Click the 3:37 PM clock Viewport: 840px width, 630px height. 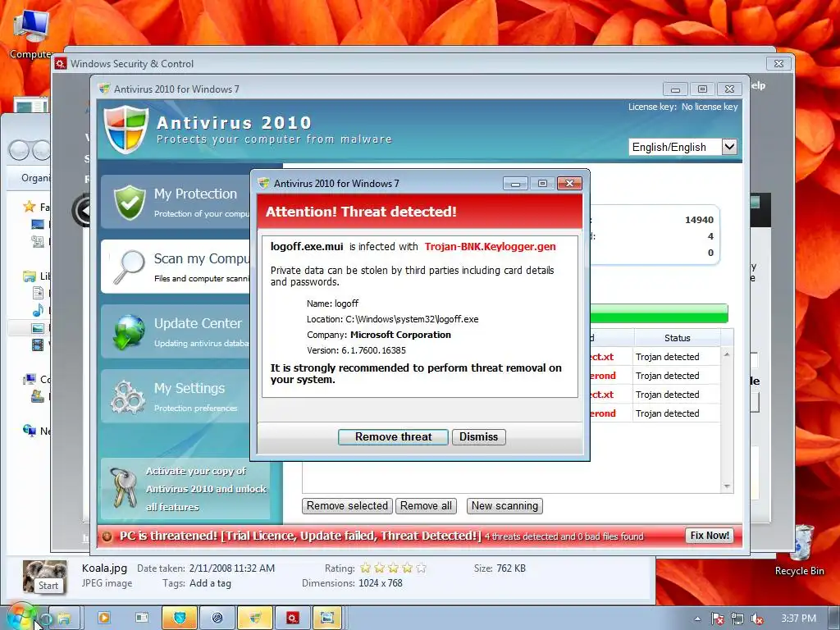(x=799, y=619)
